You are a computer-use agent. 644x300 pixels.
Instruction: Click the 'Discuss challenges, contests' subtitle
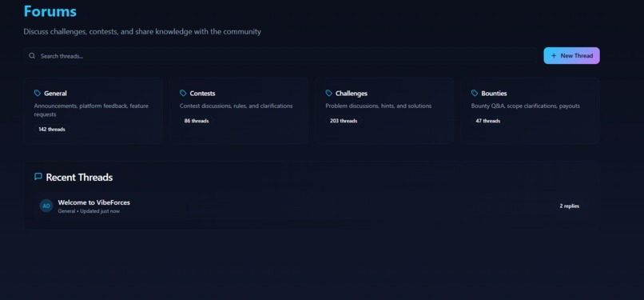pyautogui.click(x=142, y=32)
